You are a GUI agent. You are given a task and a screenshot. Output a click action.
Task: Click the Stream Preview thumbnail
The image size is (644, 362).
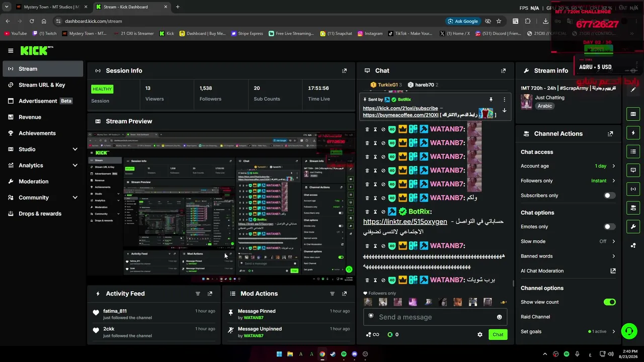(x=220, y=204)
